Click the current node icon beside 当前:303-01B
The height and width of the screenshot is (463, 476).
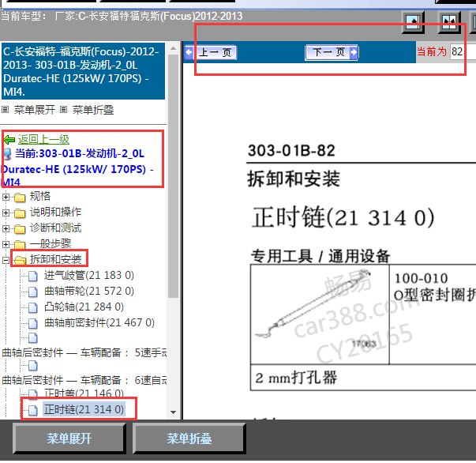tap(8, 154)
